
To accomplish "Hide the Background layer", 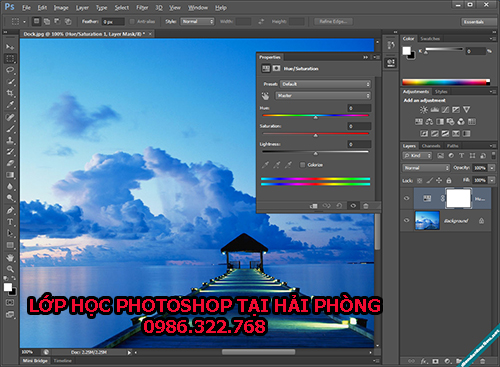I will coord(406,220).
